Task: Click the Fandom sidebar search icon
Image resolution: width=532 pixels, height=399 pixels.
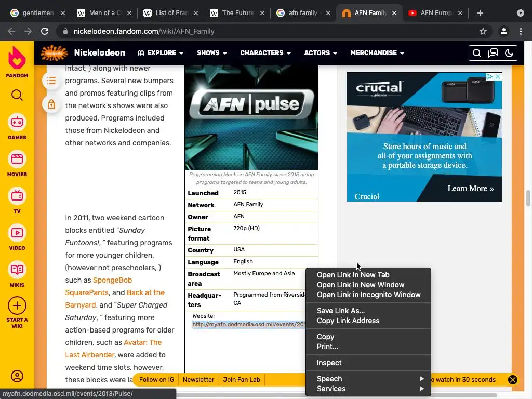Action: point(17,96)
